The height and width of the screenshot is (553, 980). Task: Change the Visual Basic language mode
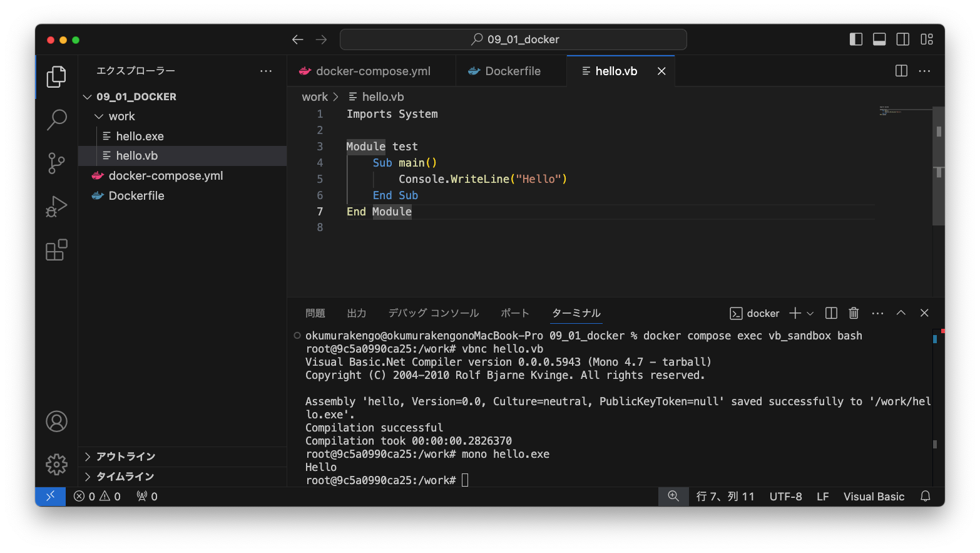874,497
